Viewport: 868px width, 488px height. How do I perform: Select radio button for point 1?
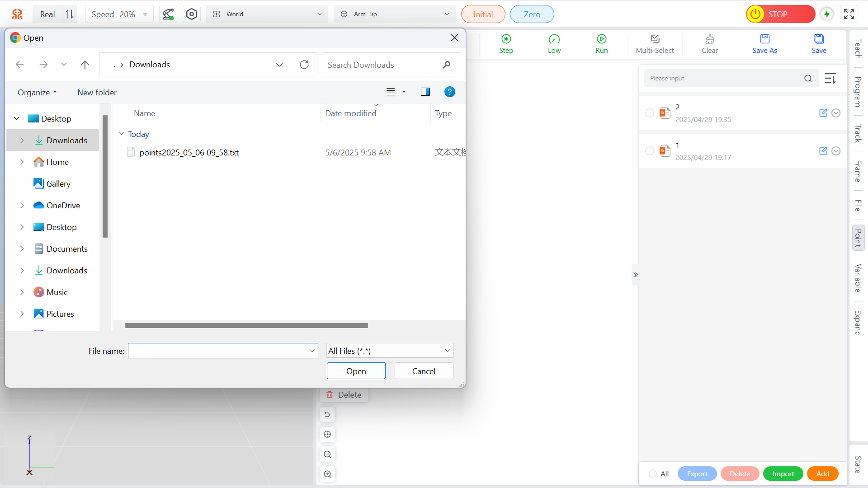649,151
